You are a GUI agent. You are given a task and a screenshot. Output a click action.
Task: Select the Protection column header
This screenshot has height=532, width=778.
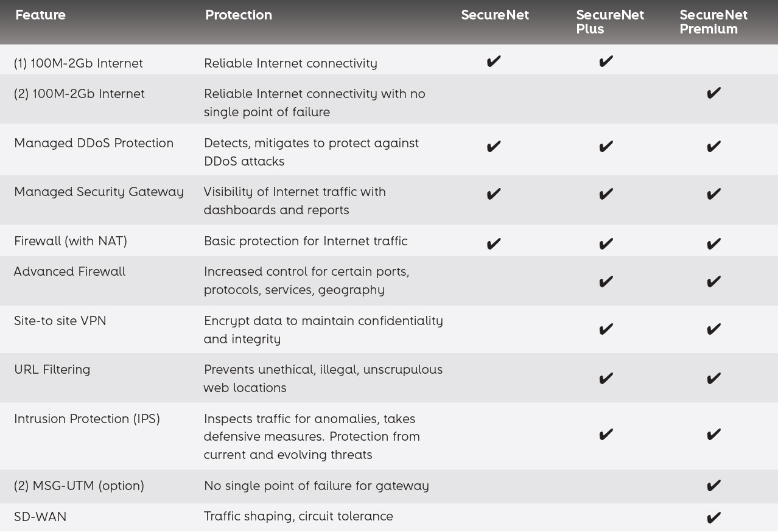[239, 15]
